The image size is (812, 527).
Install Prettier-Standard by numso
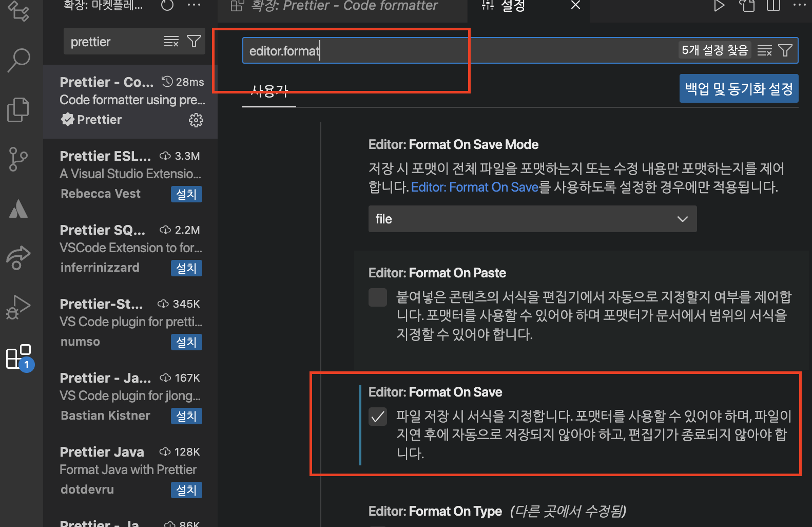pos(186,342)
